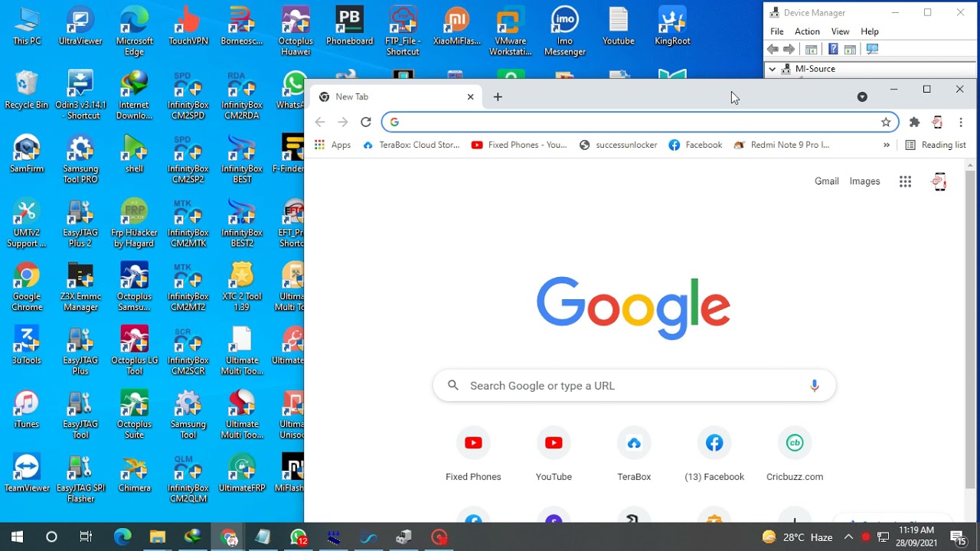
Task: Open the Images link
Action: [864, 181]
